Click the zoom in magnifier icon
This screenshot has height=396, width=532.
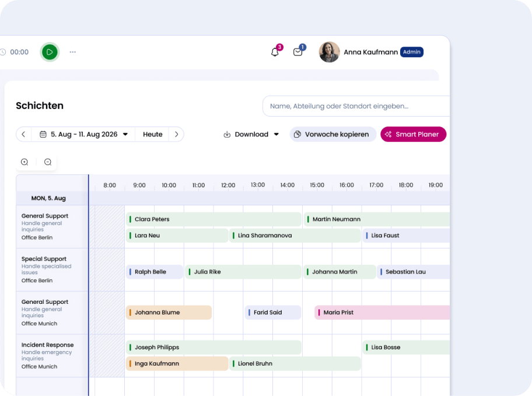click(x=24, y=162)
